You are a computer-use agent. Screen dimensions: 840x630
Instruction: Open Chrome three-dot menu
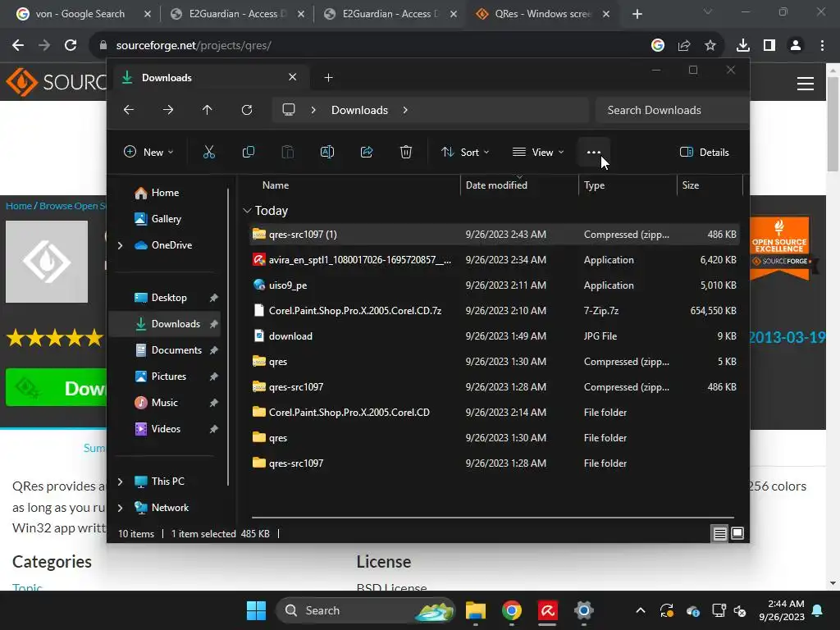click(x=822, y=46)
